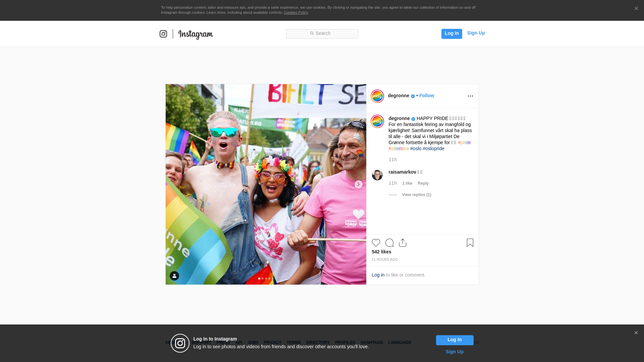Screen dimensions: 644x362
Task: Go to next photo with arrow
Action: pos(358,184)
